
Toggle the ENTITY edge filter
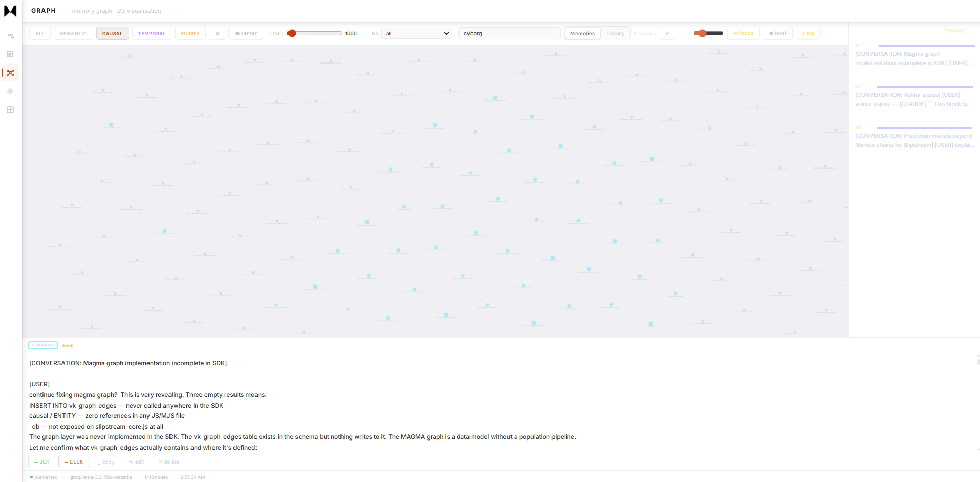tap(190, 33)
